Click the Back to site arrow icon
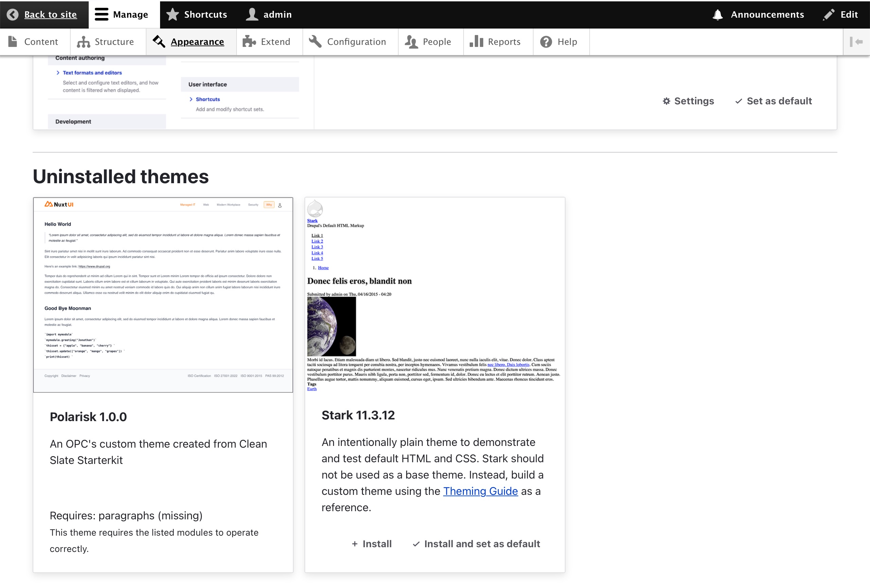The height and width of the screenshot is (588, 870). [x=13, y=15]
